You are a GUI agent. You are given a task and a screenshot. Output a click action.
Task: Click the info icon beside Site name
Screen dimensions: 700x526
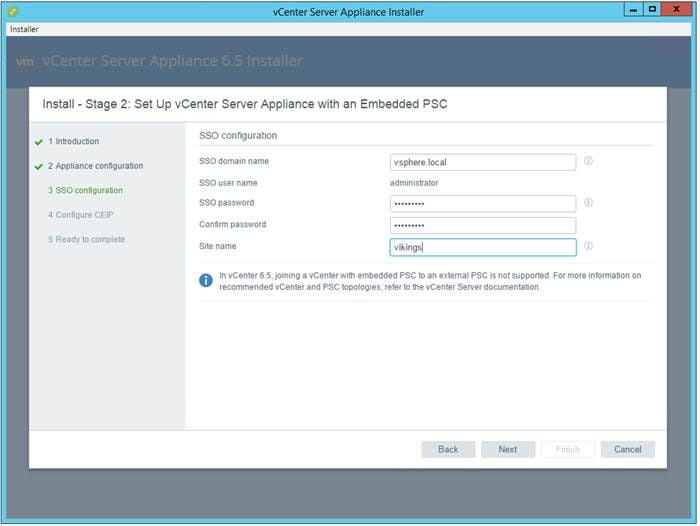(588, 246)
